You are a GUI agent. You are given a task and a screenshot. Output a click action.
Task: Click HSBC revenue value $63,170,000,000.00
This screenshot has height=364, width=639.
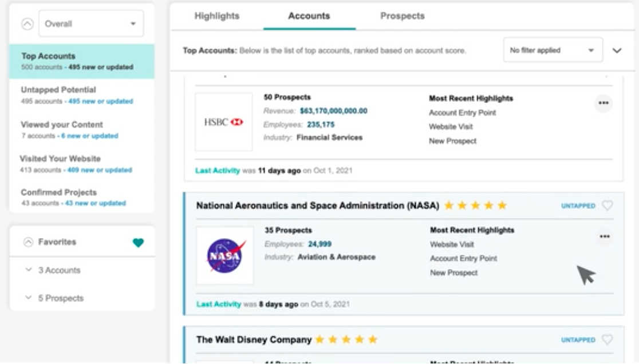(333, 111)
